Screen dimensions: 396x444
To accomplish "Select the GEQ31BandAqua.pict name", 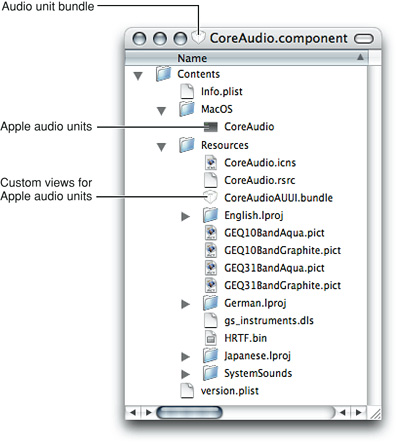I will coord(274,268).
